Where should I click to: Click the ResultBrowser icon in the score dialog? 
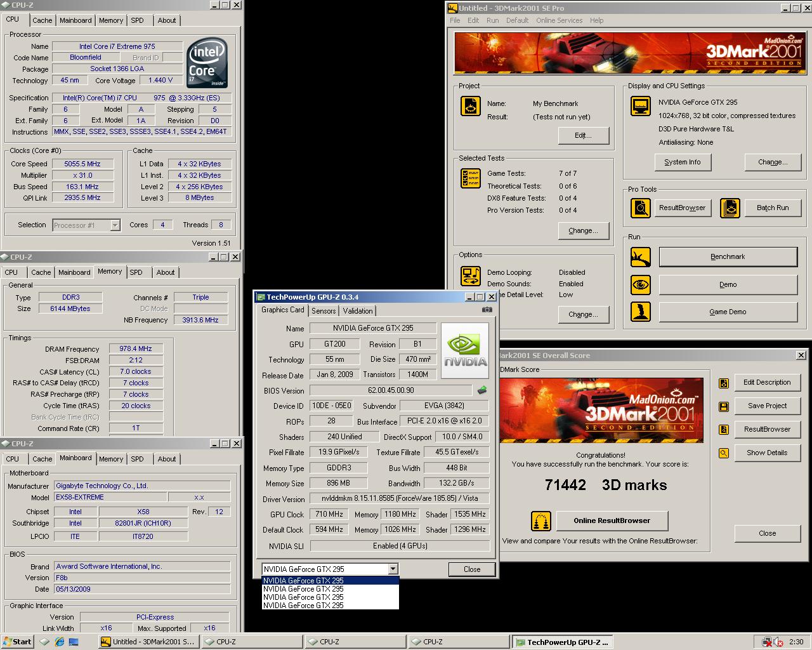tap(723, 430)
